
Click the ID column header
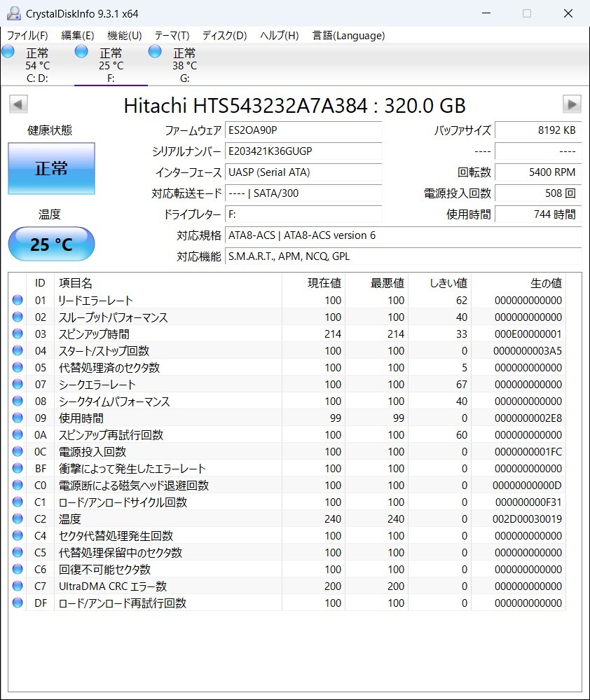tap(40, 283)
